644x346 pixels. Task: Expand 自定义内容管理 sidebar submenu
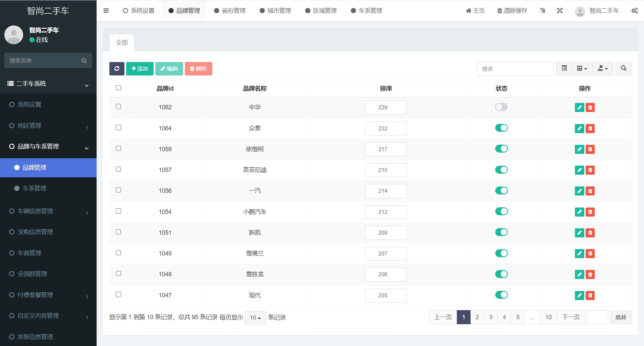pos(48,316)
